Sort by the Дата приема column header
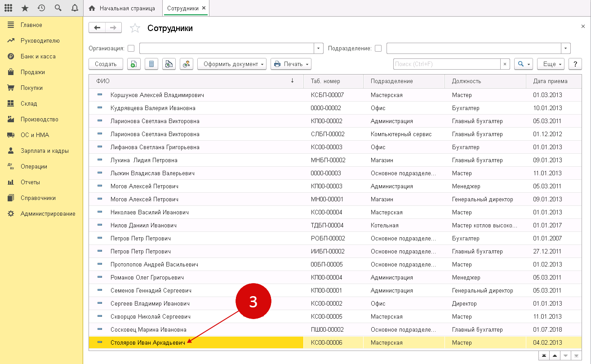591x364 pixels. (553, 81)
